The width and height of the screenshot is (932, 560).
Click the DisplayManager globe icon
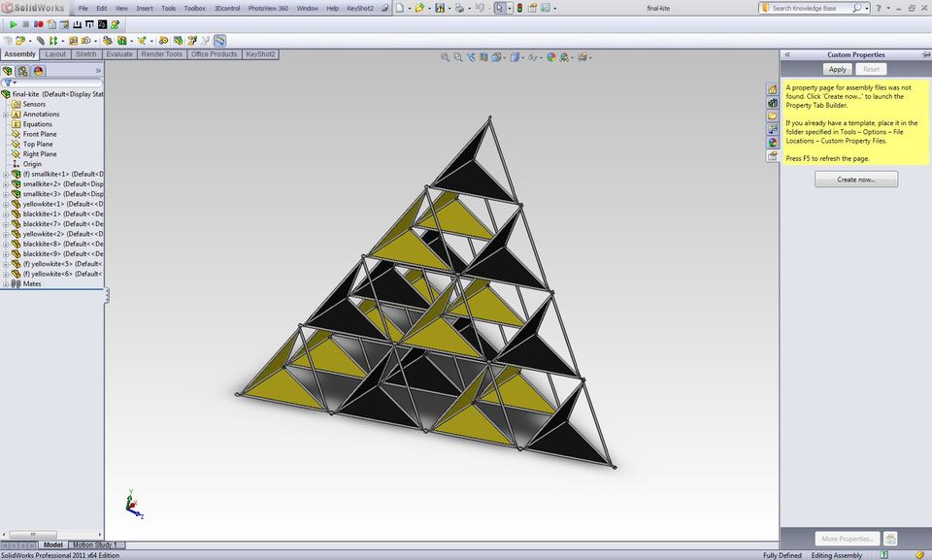click(38, 71)
